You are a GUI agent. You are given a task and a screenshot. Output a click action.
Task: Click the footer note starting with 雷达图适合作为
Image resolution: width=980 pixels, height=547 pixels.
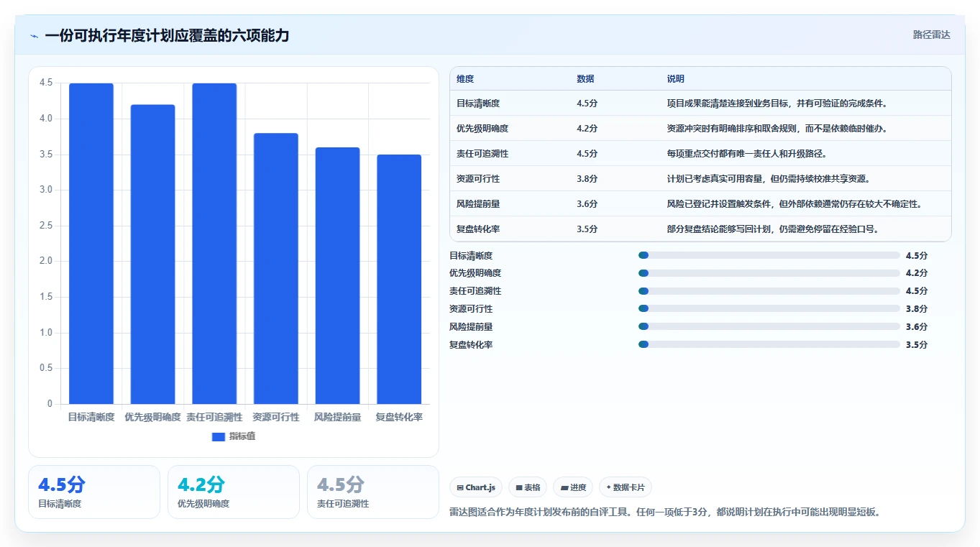click(x=665, y=512)
